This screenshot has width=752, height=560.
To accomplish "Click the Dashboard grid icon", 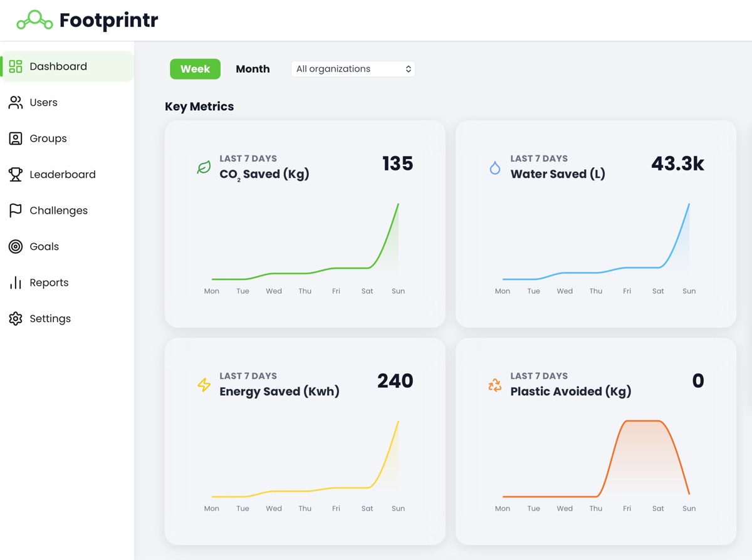I will tap(16, 66).
